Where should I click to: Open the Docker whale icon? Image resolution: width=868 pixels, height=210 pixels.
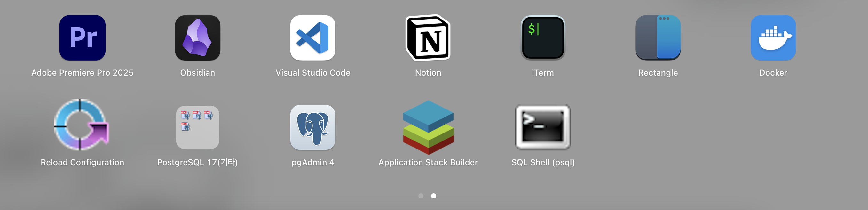pos(773,38)
